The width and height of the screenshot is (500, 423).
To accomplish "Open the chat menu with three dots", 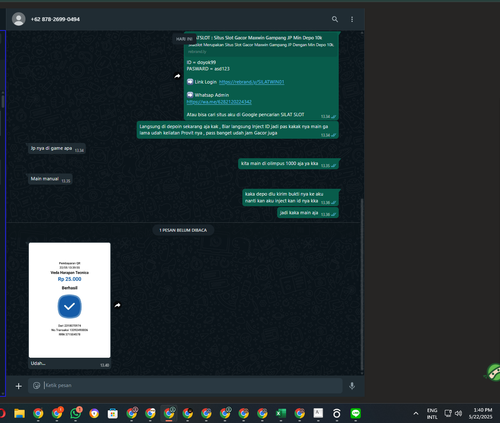I will [352, 19].
